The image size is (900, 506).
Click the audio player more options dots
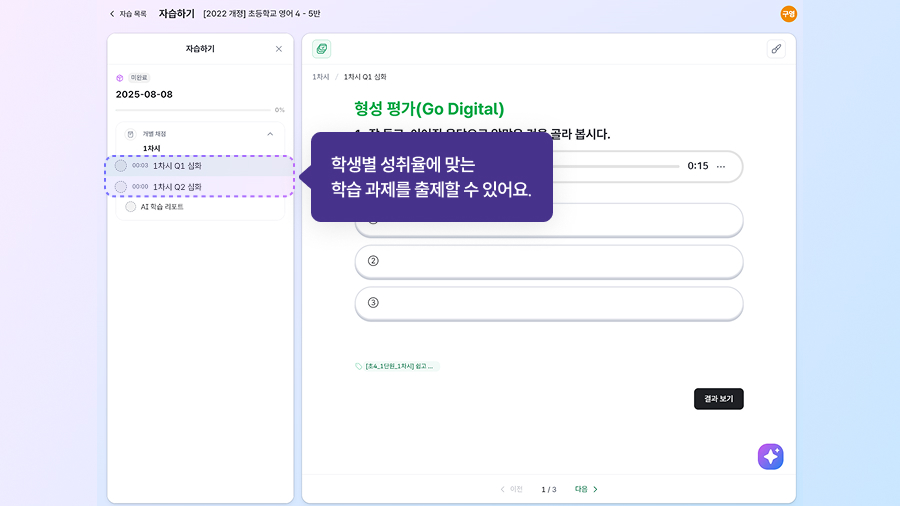point(721,166)
